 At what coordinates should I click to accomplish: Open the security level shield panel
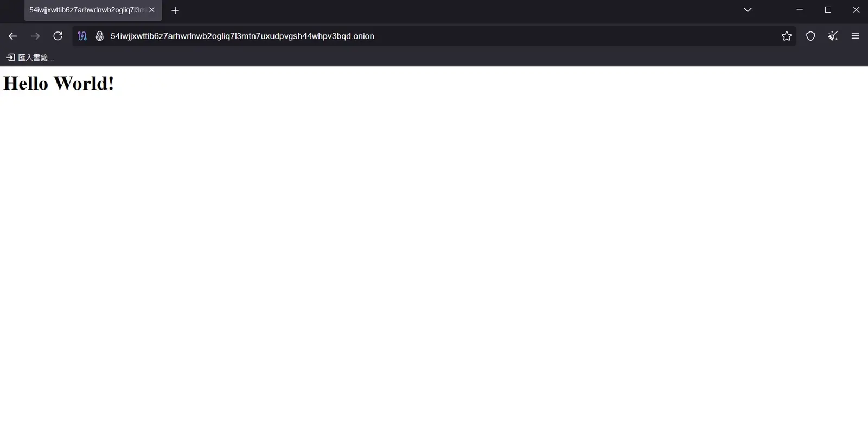click(x=810, y=36)
